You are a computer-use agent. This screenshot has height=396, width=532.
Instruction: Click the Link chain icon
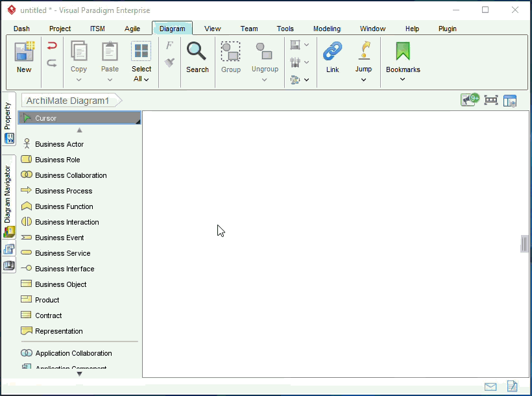[332, 51]
